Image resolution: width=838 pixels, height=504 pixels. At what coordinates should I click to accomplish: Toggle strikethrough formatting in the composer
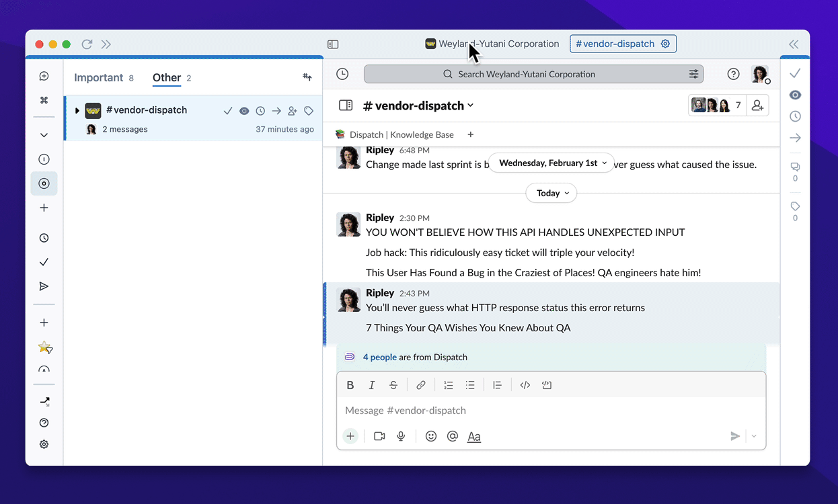[393, 385]
